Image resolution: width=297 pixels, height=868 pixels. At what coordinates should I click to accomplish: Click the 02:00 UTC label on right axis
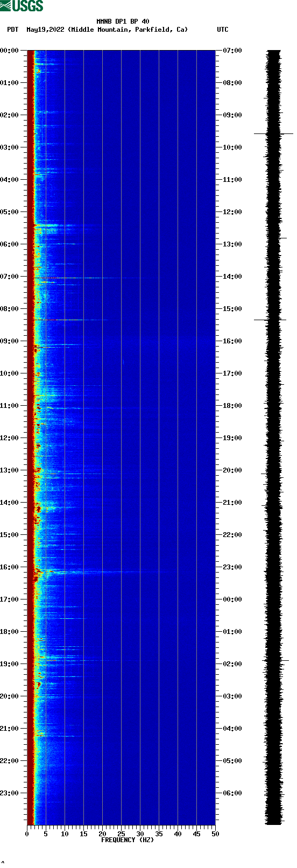[232, 664]
